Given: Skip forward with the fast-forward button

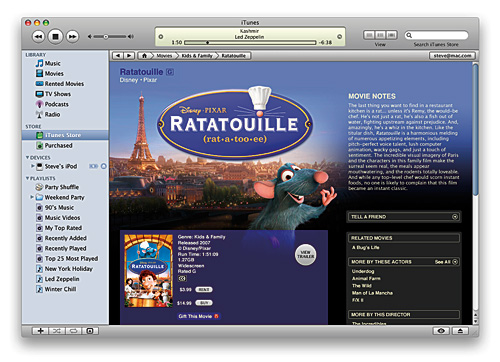Looking at the screenshot, I should point(72,36).
